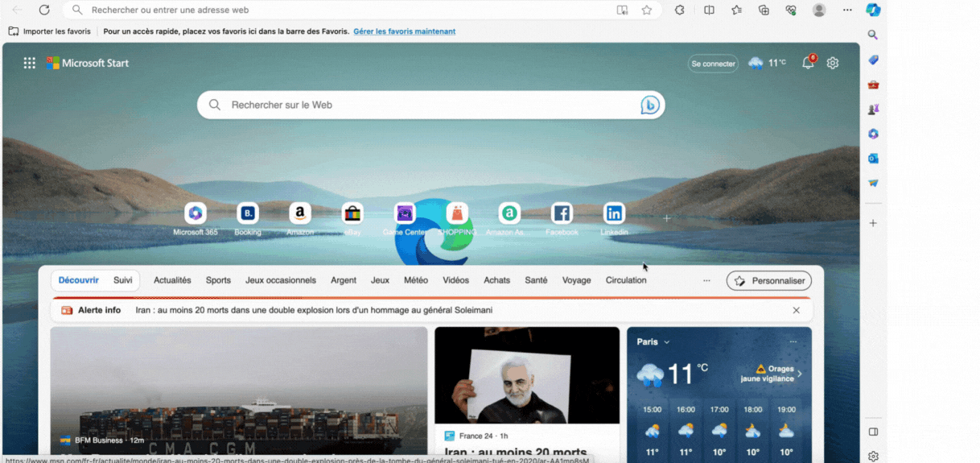Switch to the Suivi tab
Screen dimensions: 980x463
(123, 280)
